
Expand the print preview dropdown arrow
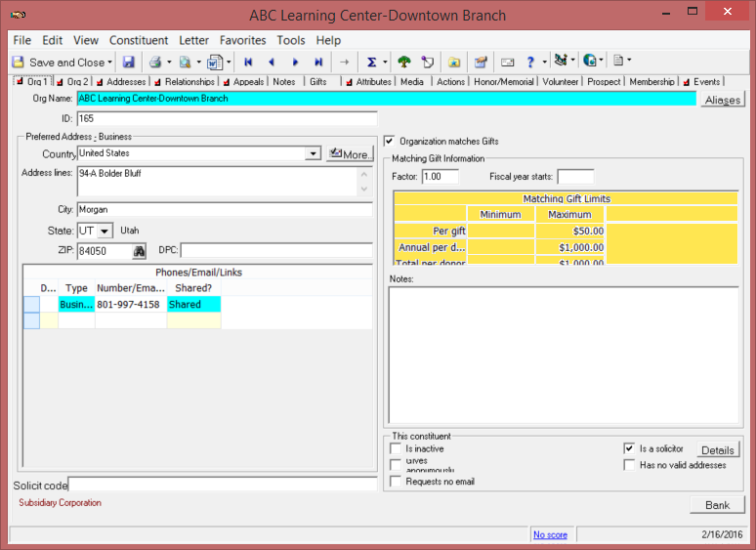[x=198, y=62]
